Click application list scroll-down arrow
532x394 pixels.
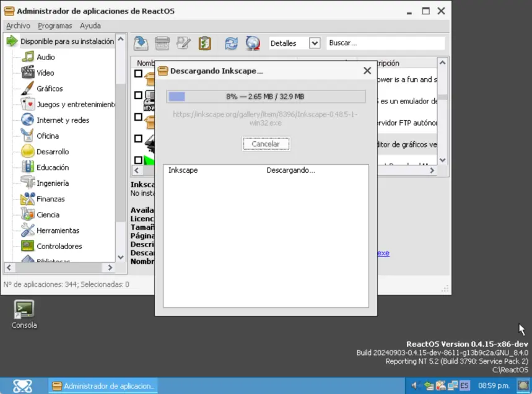click(442, 160)
